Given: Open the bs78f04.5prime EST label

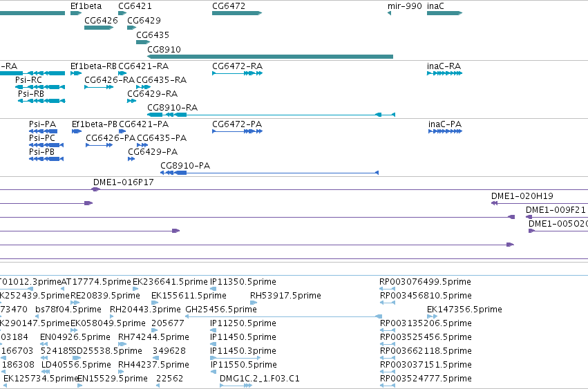Looking at the screenshot, I should (68, 310).
